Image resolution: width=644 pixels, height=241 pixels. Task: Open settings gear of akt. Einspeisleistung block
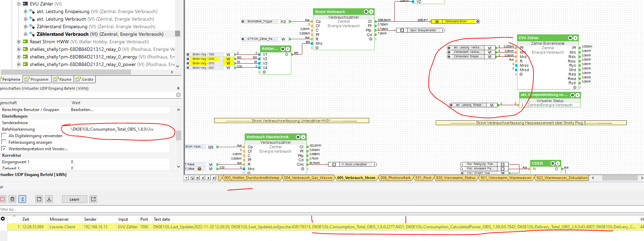(x=572, y=95)
